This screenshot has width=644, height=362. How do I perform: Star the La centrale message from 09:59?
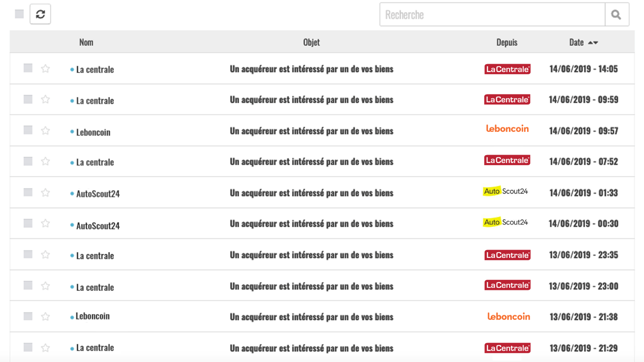[45, 100]
